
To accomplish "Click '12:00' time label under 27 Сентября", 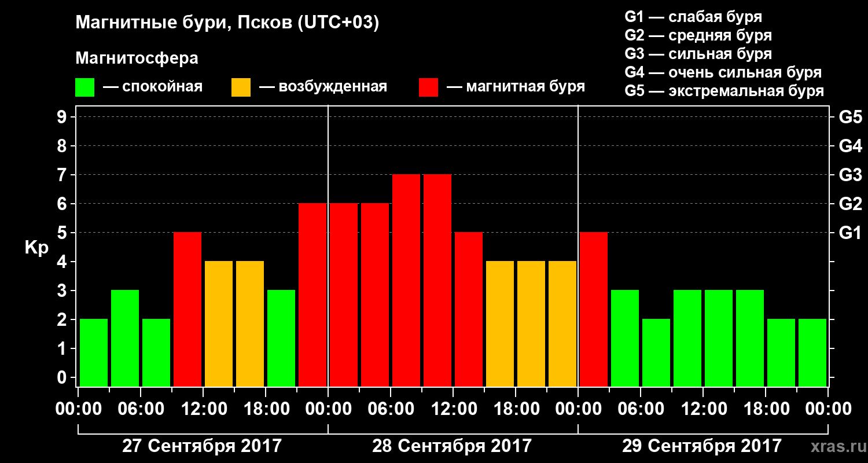I will coord(203,409).
